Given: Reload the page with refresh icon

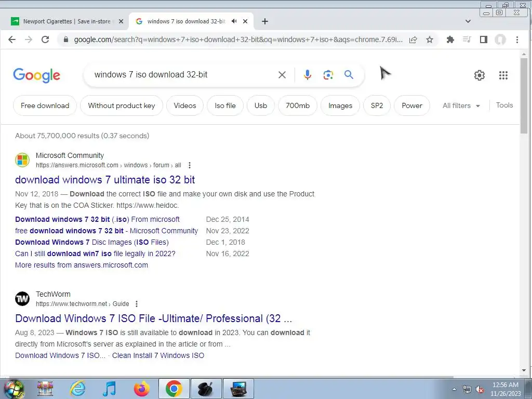Looking at the screenshot, I should click(x=45, y=39).
